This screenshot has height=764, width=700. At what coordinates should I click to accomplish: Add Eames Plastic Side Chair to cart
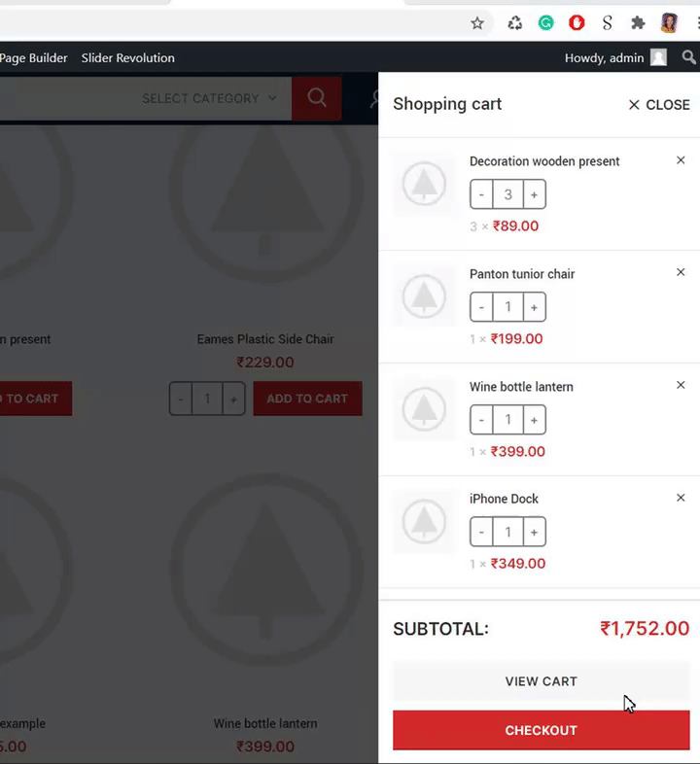[x=307, y=399]
